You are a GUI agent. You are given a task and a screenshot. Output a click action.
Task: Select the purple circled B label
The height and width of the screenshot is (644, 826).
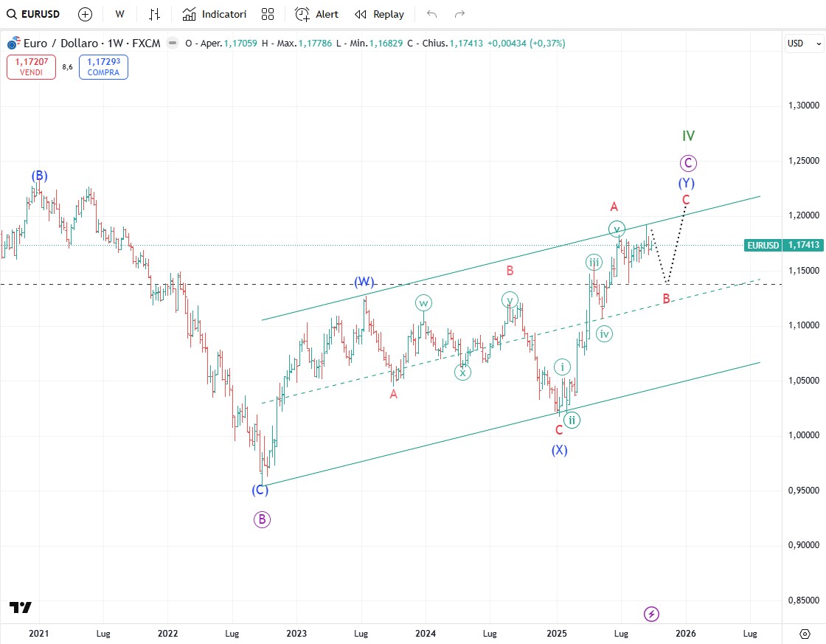pyautogui.click(x=262, y=519)
